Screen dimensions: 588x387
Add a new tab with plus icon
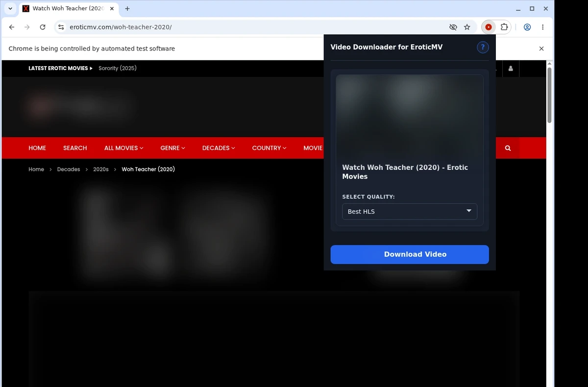127,9
